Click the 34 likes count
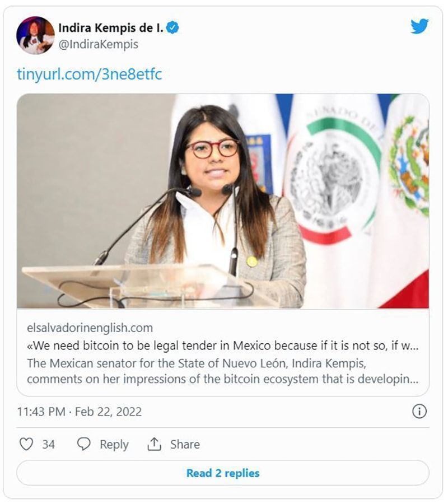 pos(49,445)
